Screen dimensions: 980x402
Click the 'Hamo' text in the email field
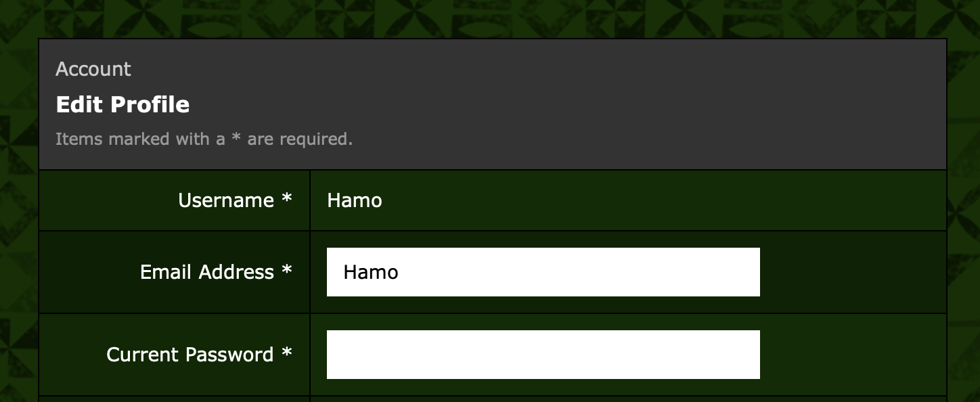(x=371, y=272)
